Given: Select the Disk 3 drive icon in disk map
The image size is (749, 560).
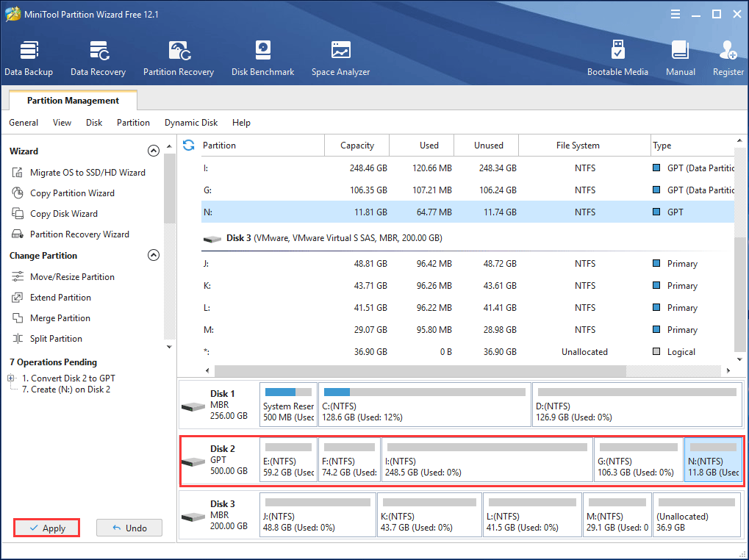Looking at the screenshot, I should [x=193, y=517].
